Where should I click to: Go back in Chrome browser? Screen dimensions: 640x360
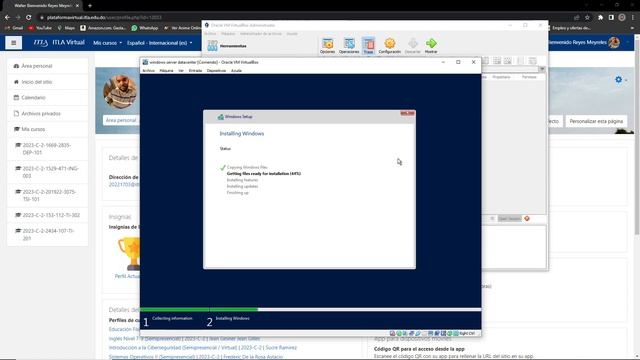pos(7,17)
